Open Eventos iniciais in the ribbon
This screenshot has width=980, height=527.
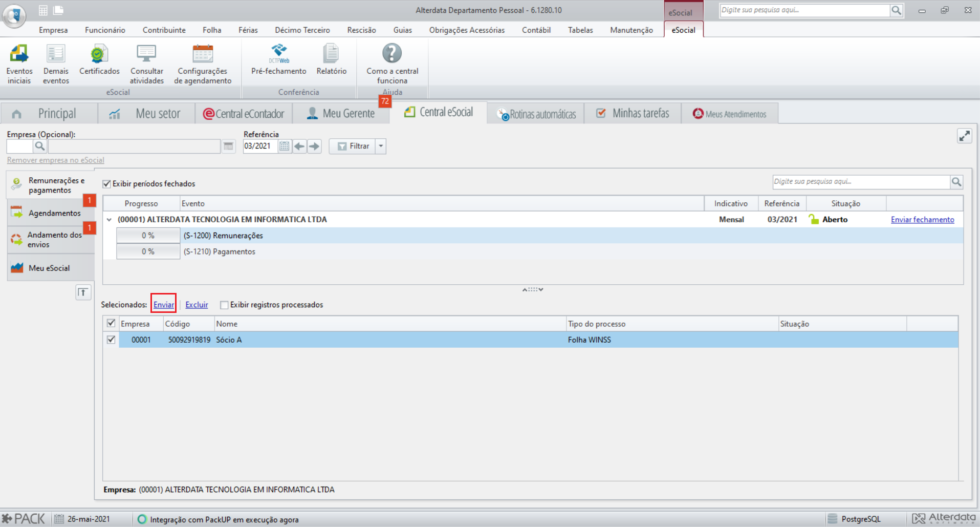coord(19,64)
